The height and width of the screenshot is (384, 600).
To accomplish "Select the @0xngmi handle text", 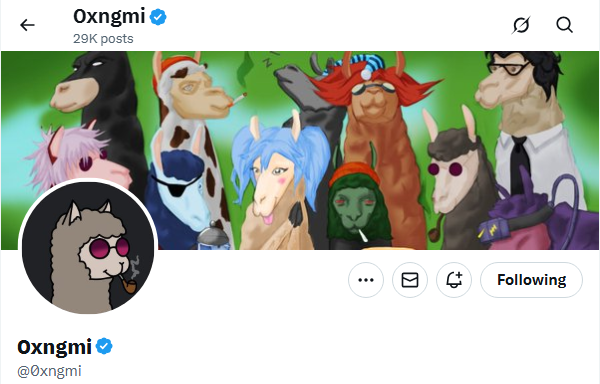I will [x=49, y=371].
